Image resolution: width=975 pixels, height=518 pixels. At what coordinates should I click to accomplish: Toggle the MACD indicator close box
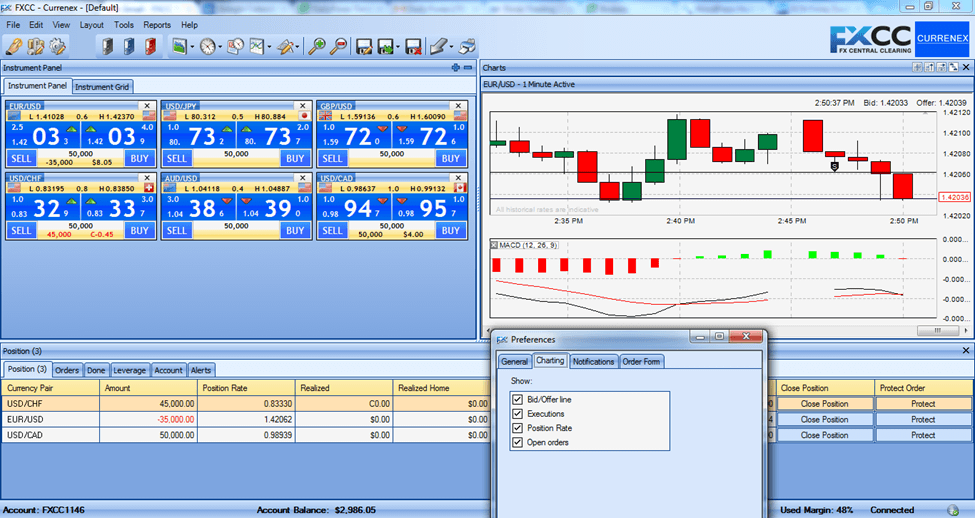pyautogui.click(x=495, y=245)
